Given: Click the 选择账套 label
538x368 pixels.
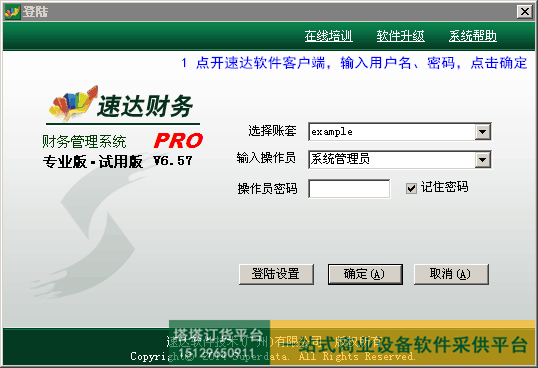Looking at the screenshot, I should click(272, 131).
